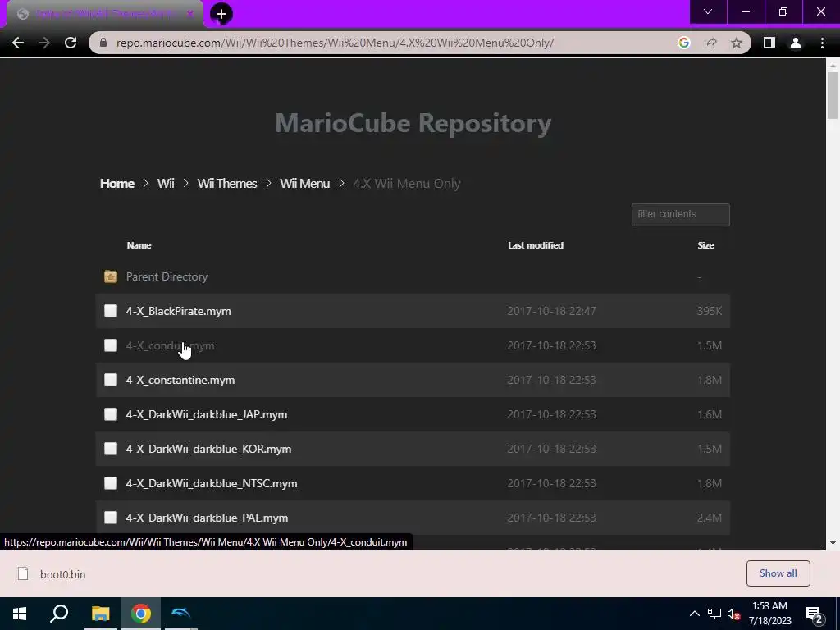Open Dolphin emulator from taskbar
Screen dimensions: 840x630
181,614
